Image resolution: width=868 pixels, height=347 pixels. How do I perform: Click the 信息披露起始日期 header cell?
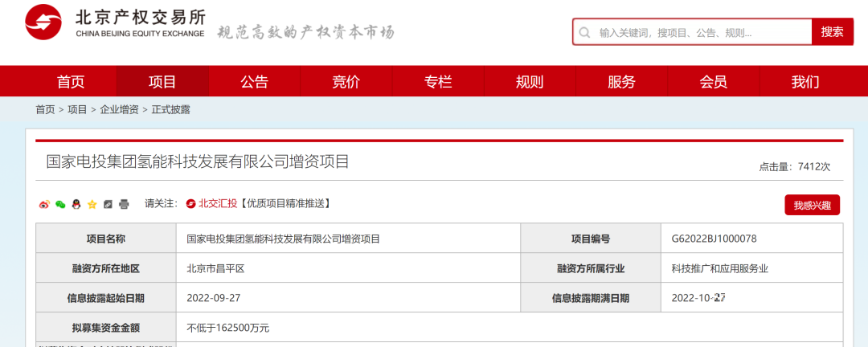pos(106,298)
